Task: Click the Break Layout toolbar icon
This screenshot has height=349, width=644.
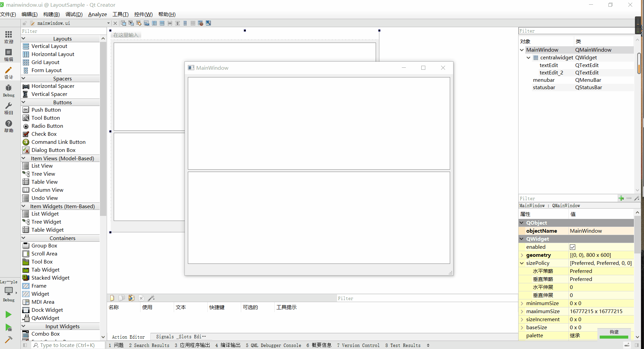Action: tap(201, 23)
